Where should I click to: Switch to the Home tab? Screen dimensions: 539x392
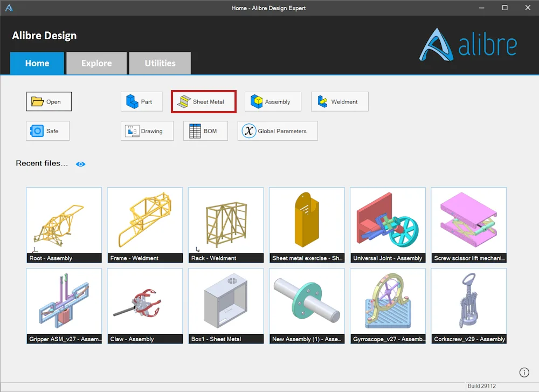(x=37, y=63)
